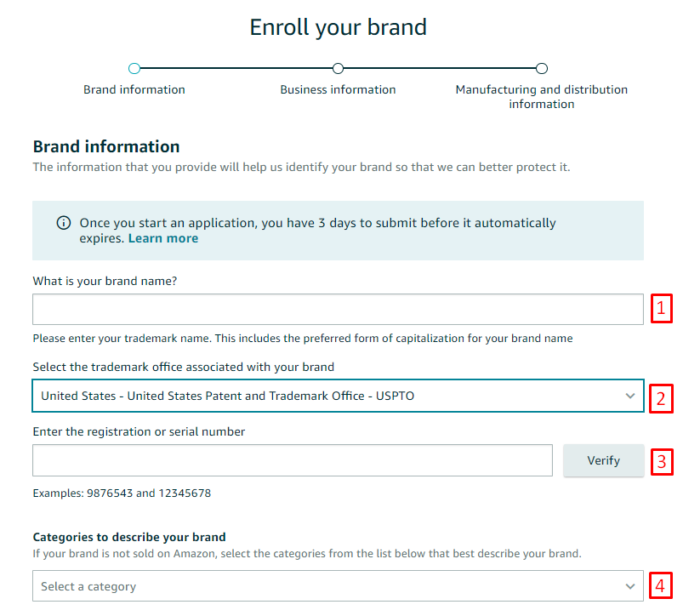This screenshot has width=683, height=616.
Task: Expand the category list using its chevron arrow
Action: click(x=630, y=586)
